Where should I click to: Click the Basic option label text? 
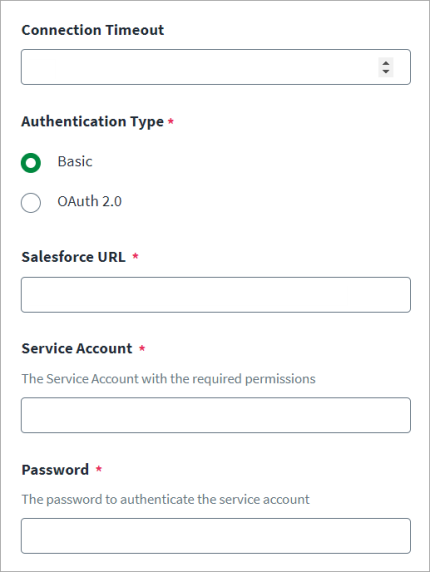(x=75, y=161)
